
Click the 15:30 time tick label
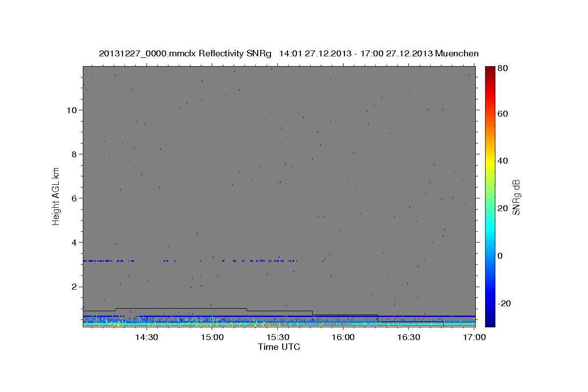[x=278, y=337]
